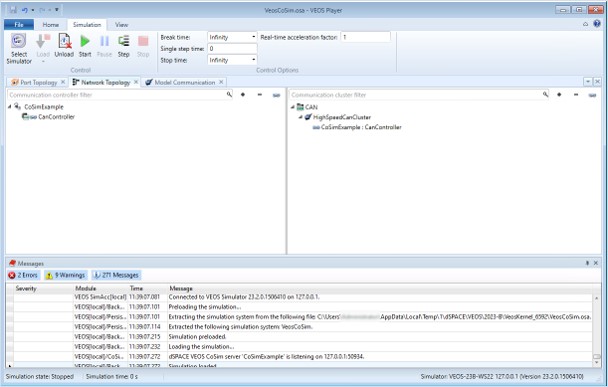The height and width of the screenshot is (387, 608).
Task: Close the Messages panel
Action: coord(596,263)
